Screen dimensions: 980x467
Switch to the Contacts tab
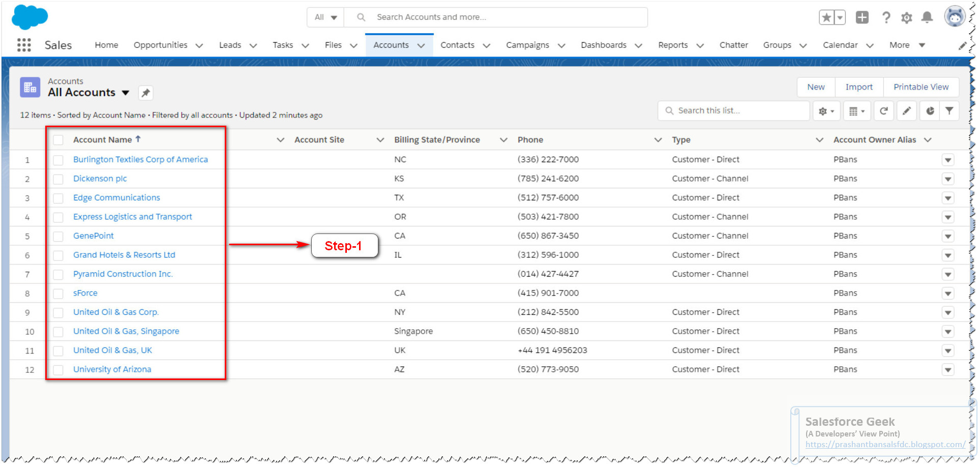point(457,45)
